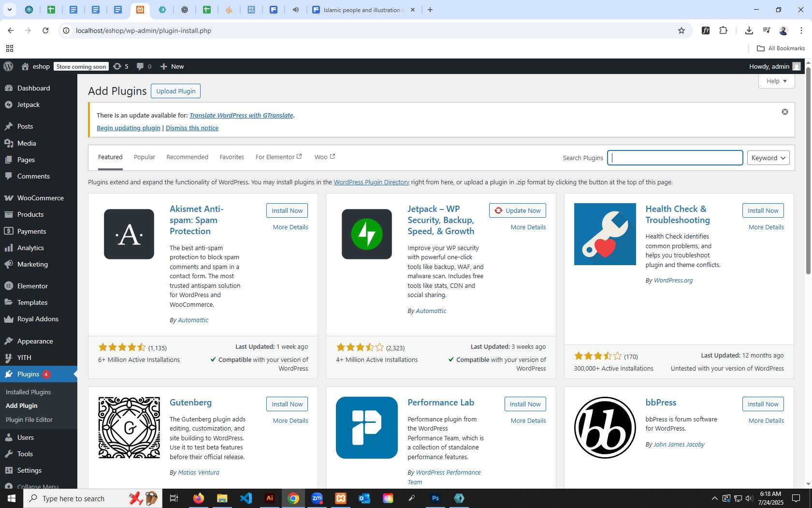Launch Firefox from the taskbar
Image resolution: width=812 pixels, height=508 pixels.
(199, 498)
